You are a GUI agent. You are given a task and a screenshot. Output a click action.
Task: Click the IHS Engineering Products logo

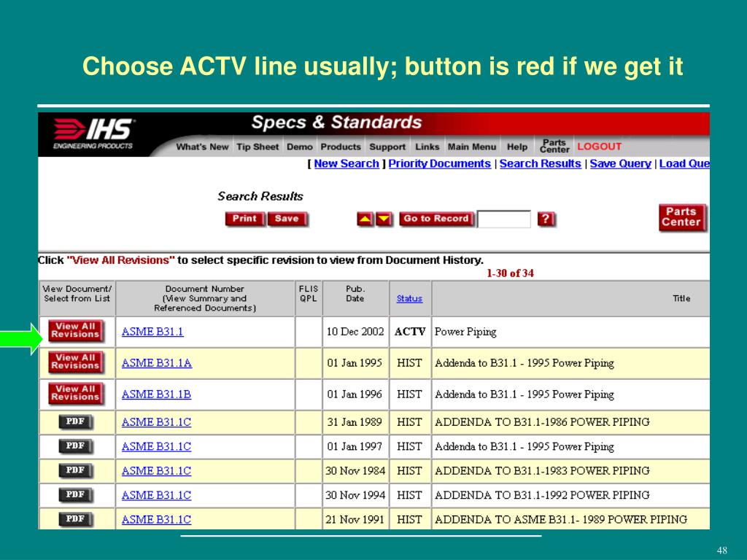[94, 134]
